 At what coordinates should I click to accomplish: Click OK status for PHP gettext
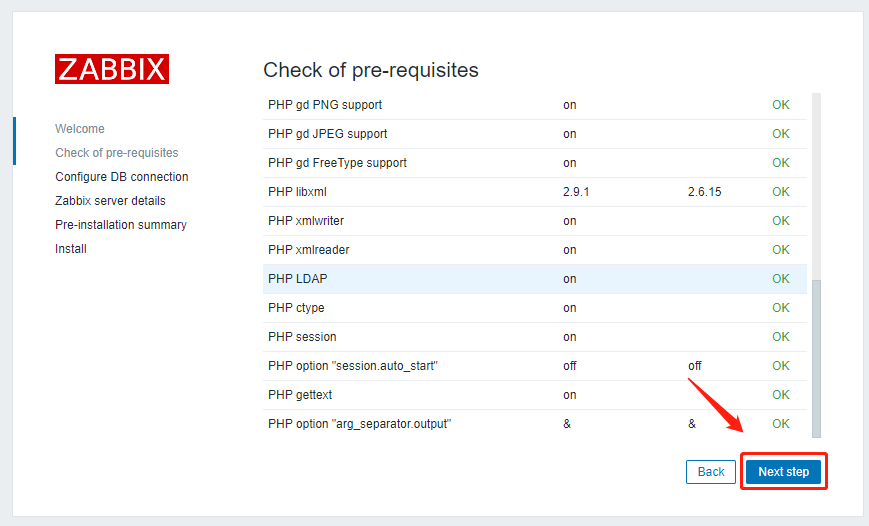pyautogui.click(x=780, y=395)
